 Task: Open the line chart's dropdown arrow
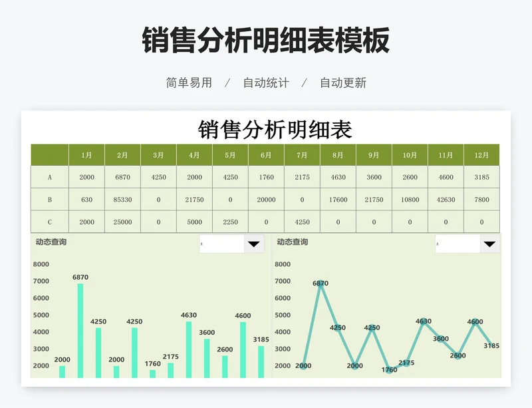pyautogui.click(x=489, y=244)
